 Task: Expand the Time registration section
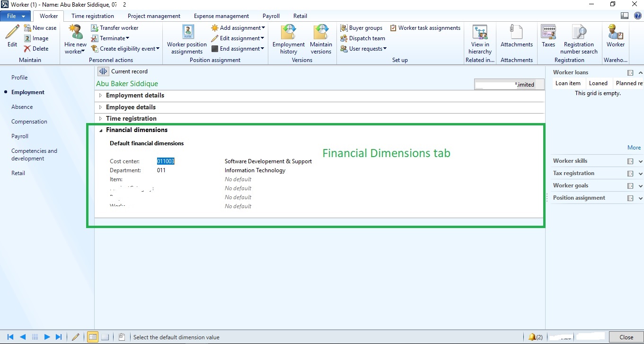click(131, 118)
